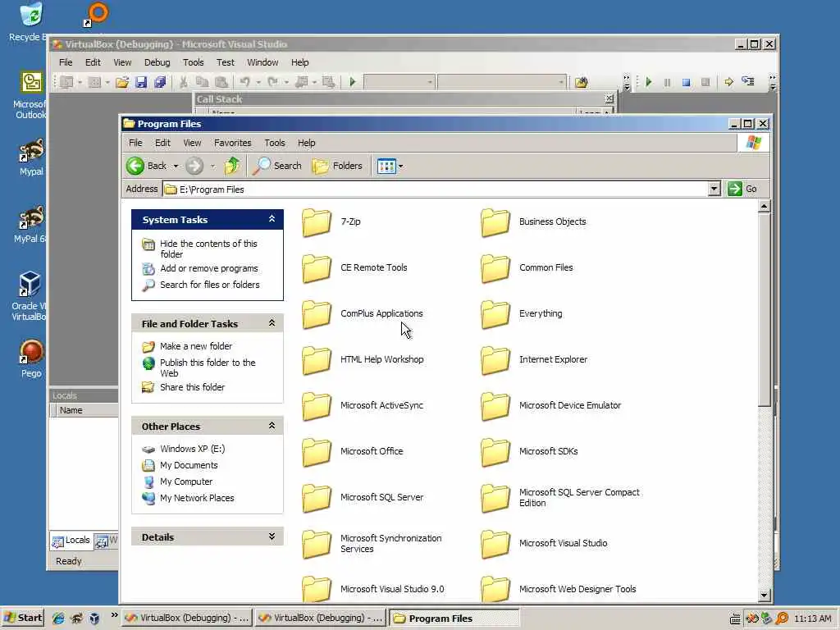Viewport: 840px width, 630px height.
Task: Click the Back arrow in Explorer
Action: pos(135,166)
